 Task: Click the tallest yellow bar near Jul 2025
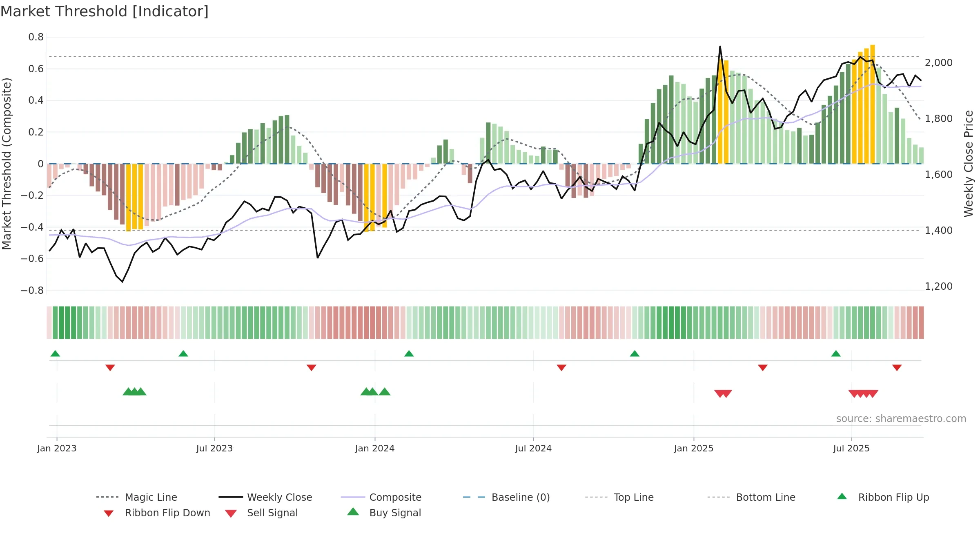873,104
